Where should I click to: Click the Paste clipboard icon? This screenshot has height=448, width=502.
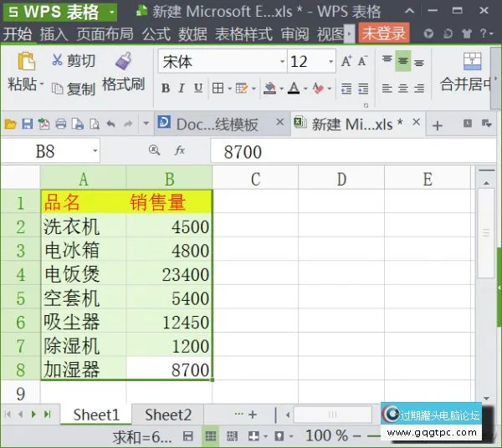click(26, 61)
